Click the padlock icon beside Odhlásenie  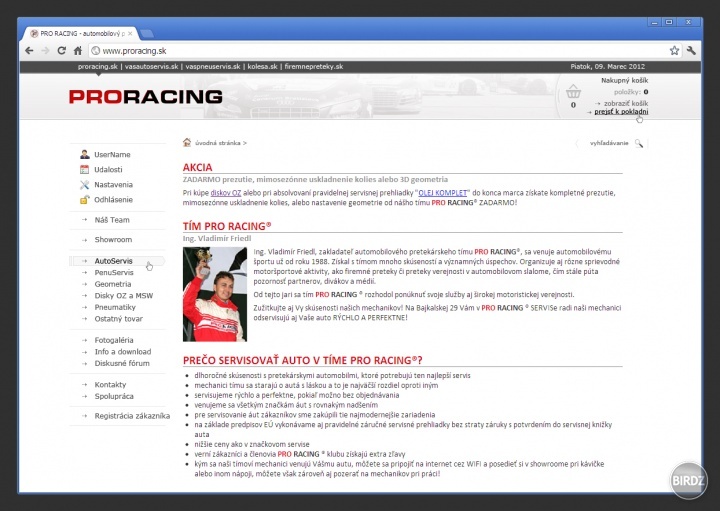coord(84,199)
